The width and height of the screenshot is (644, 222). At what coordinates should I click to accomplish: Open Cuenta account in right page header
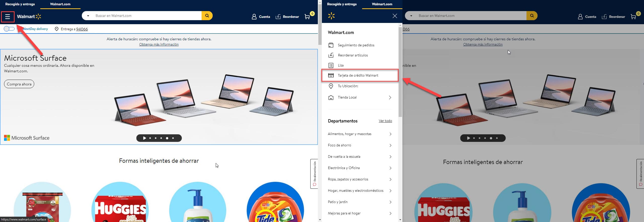[x=587, y=17]
